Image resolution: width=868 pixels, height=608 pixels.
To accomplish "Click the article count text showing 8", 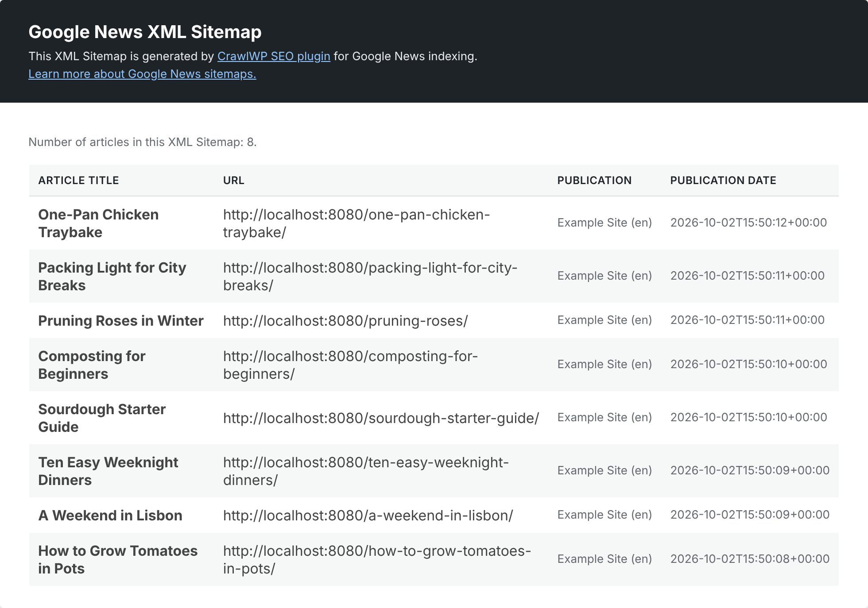I will click(x=143, y=142).
